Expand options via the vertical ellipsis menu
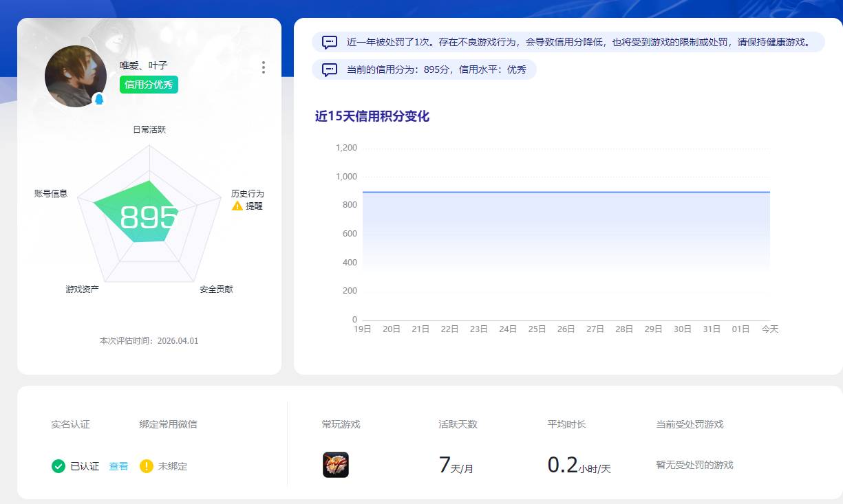The height and width of the screenshot is (504, 843). tap(263, 67)
